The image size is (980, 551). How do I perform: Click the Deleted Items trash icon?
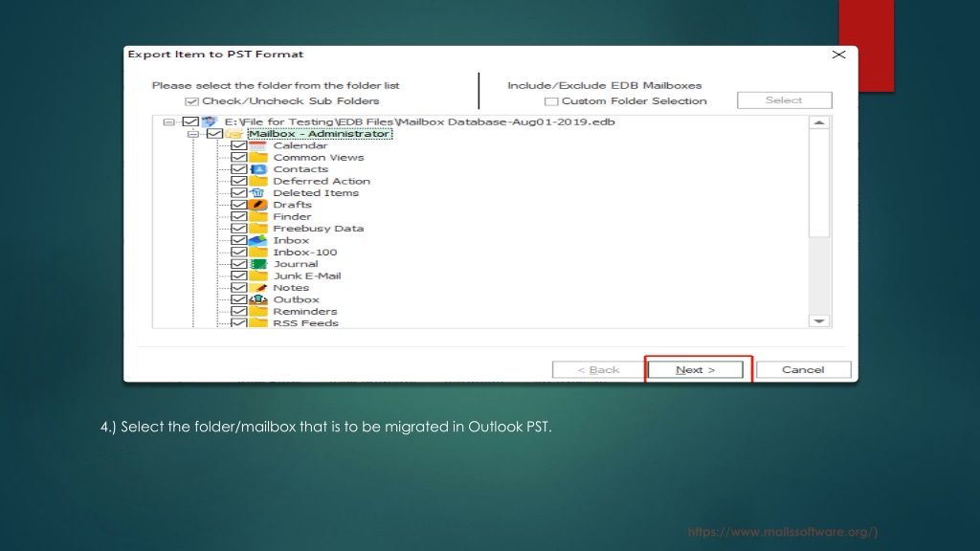tap(257, 193)
